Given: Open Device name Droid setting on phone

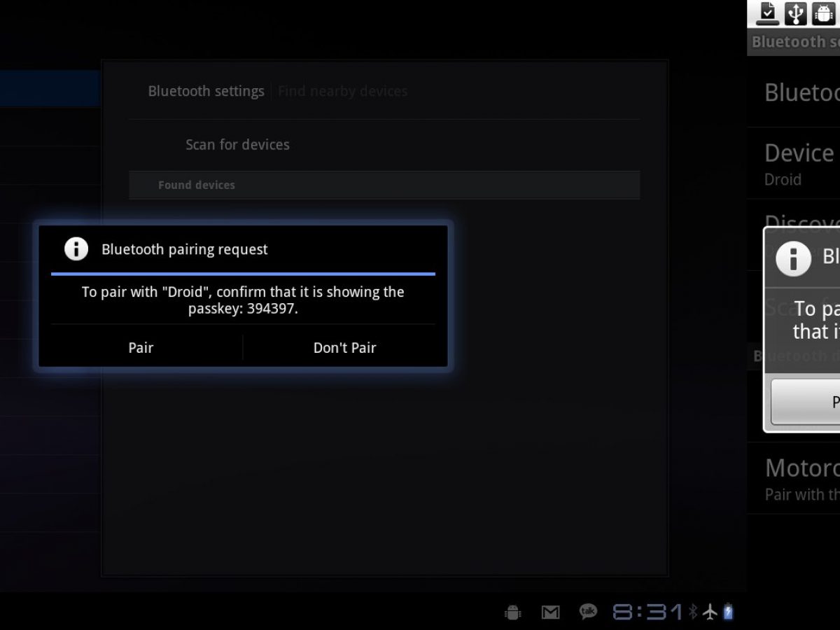Looking at the screenshot, I should (798, 164).
